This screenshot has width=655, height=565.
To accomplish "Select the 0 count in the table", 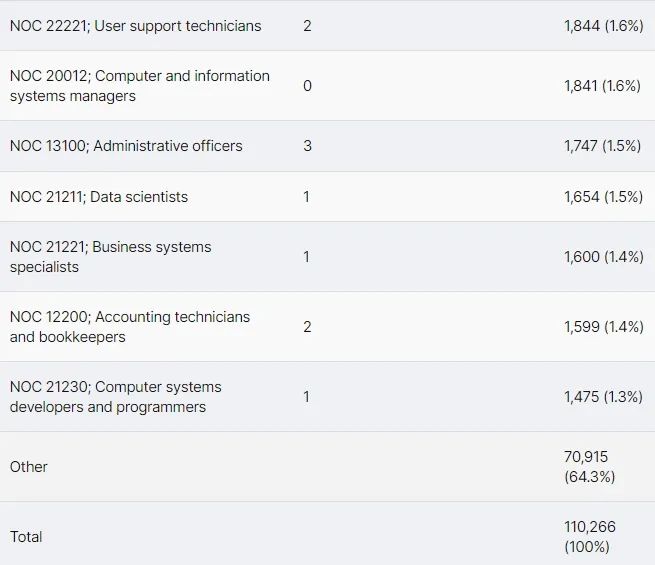I will [307, 86].
